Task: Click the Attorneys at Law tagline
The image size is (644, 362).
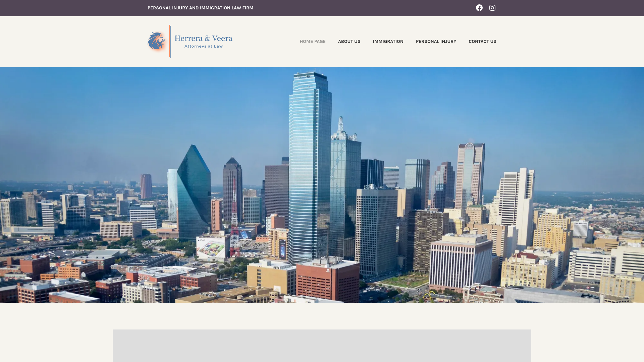Action: tap(203, 46)
